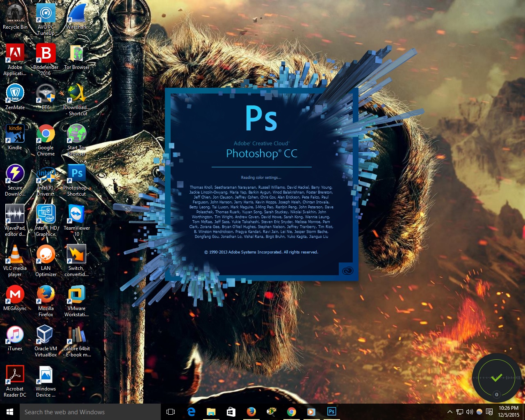Image resolution: width=525 pixels, height=420 pixels.
Task: Select the iTunes desktop icon
Action: click(15, 338)
